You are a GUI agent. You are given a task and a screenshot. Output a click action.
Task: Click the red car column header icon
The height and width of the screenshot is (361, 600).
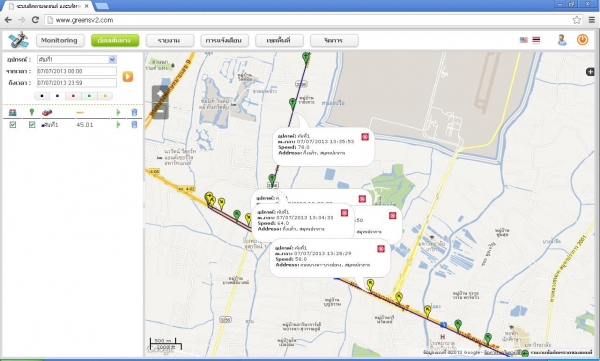pos(47,113)
